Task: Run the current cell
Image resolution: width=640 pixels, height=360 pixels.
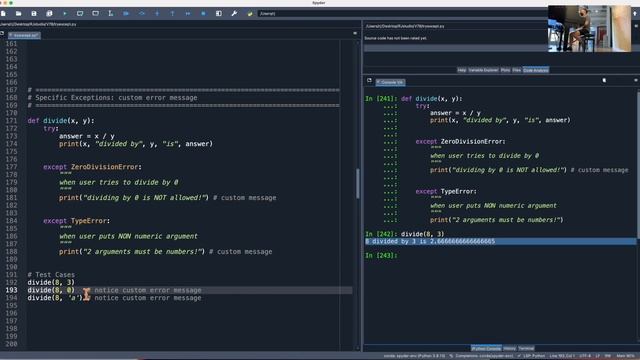Action: click(x=80, y=13)
